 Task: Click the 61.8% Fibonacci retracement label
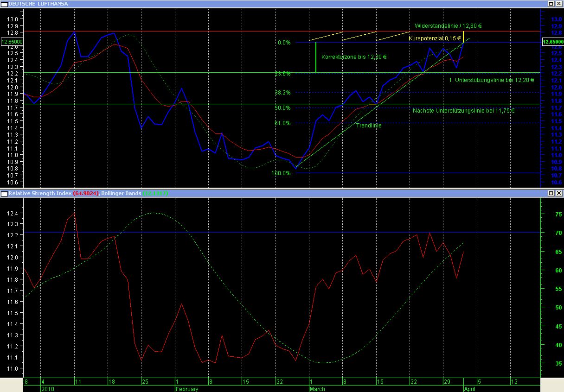point(282,123)
